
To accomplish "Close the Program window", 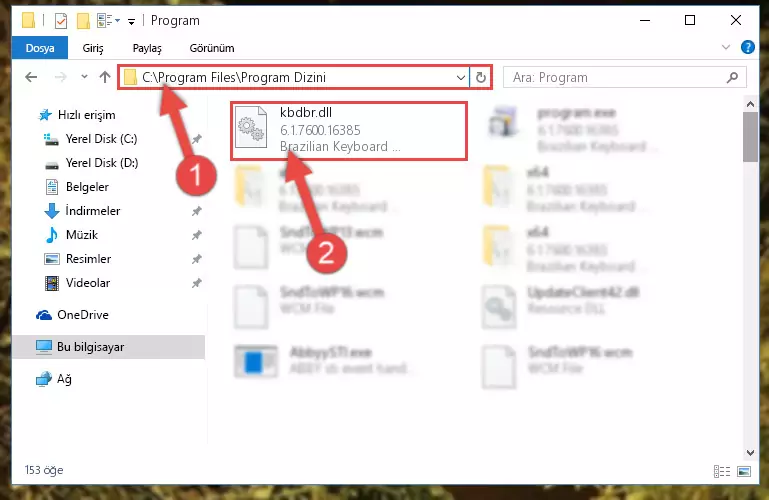I will (x=736, y=21).
